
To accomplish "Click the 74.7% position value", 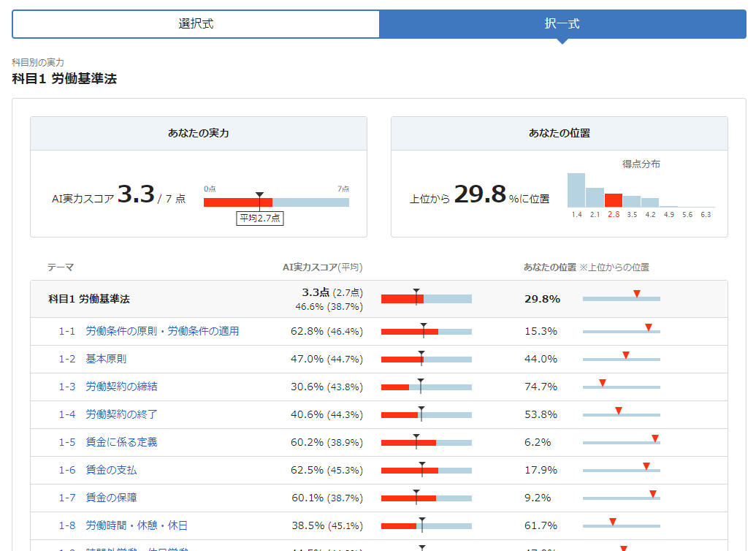I will [541, 387].
